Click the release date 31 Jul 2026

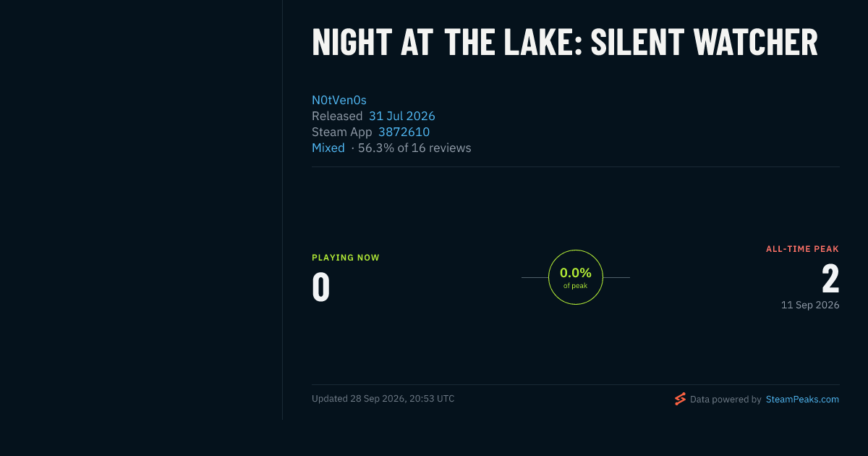click(x=402, y=116)
